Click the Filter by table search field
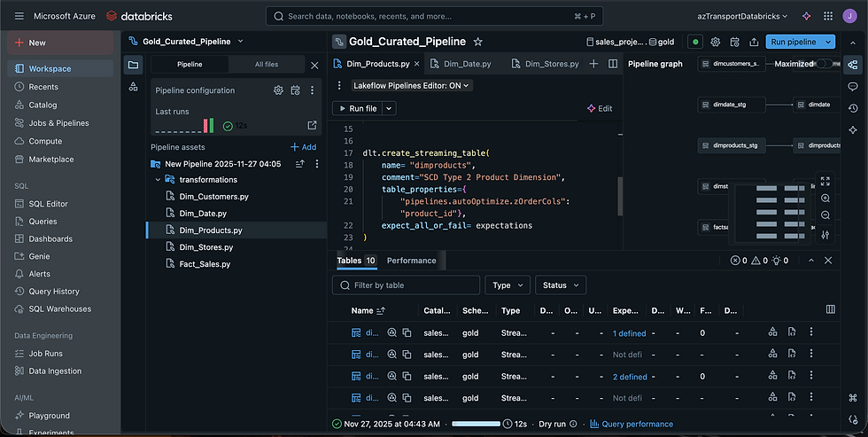Screen dimensions: 868x437 (406, 285)
